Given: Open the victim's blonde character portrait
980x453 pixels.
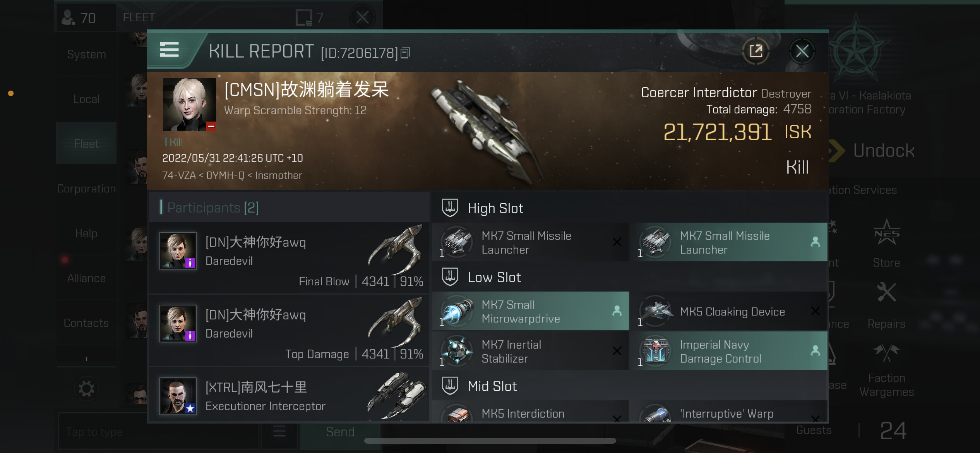Looking at the screenshot, I should [189, 105].
